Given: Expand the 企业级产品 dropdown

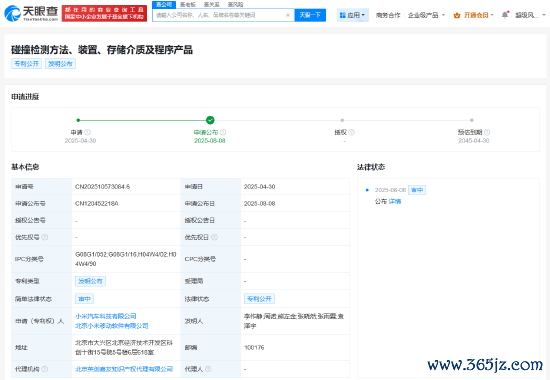Looking at the screenshot, I should (426, 15).
